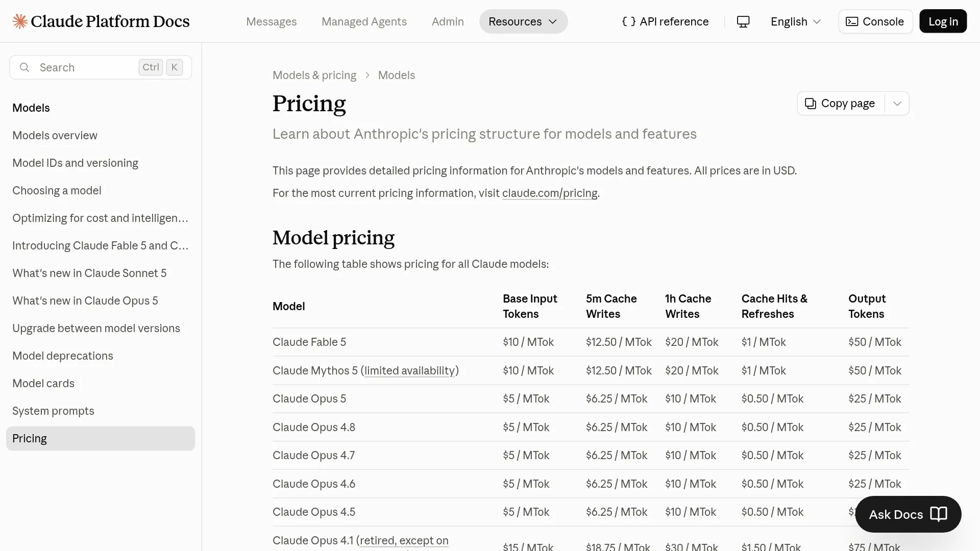980x551 pixels.
Task: Toggle the monitor theme switcher icon
Action: 743,21
